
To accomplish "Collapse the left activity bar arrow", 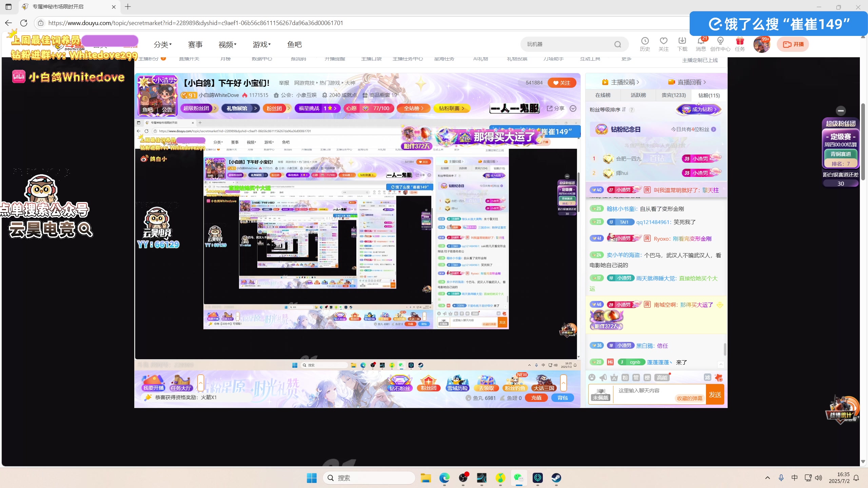I will tap(201, 383).
